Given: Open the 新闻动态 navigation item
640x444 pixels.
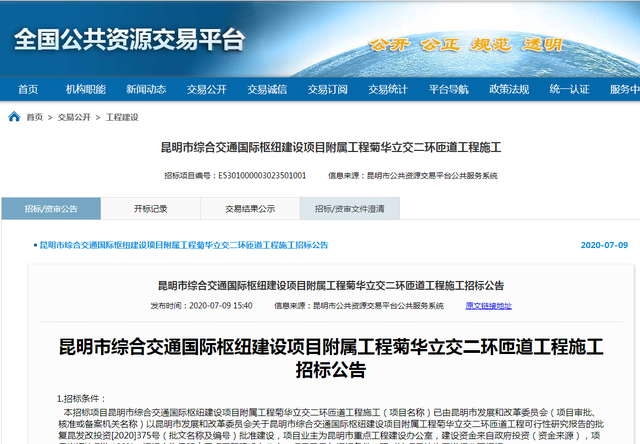Looking at the screenshot, I should coord(146,89).
